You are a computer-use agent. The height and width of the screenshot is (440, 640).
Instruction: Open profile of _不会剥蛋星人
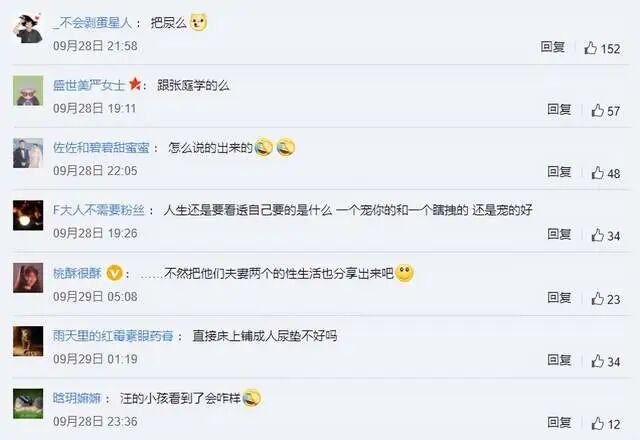93,23
